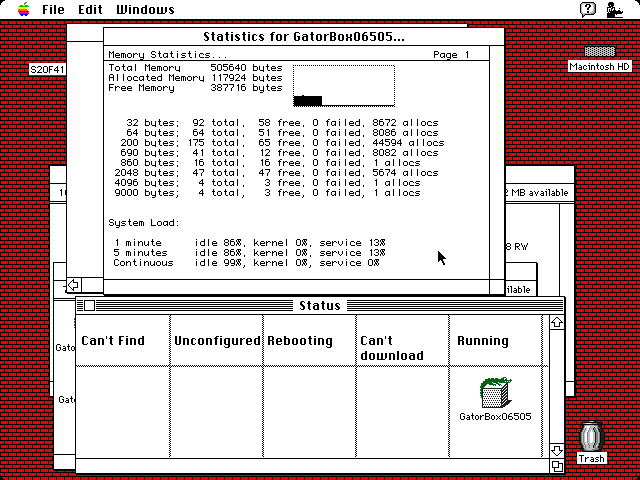Image resolution: width=640 pixels, height=480 pixels.
Task: Open the Balloon Help menu icon
Action: point(588,9)
